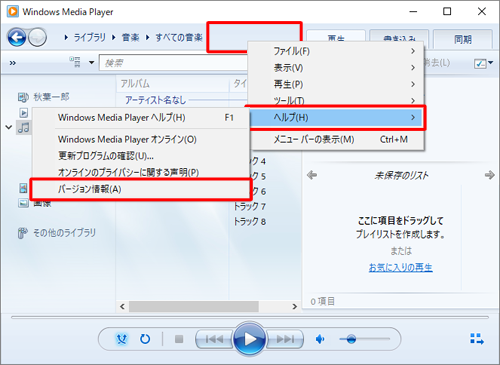The height and width of the screenshot is (365, 500).
Task: Click the horizontal scrollbar right arrow
Action: click(295, 306)
